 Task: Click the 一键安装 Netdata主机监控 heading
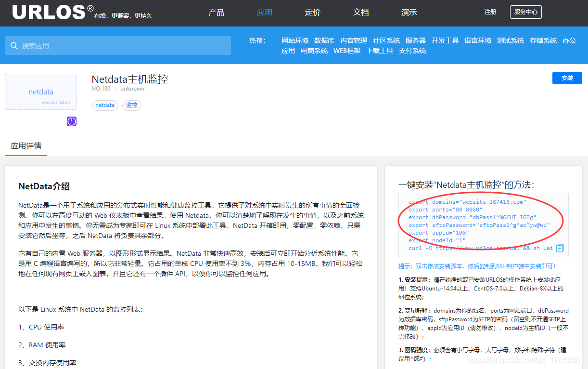point(466,184)
